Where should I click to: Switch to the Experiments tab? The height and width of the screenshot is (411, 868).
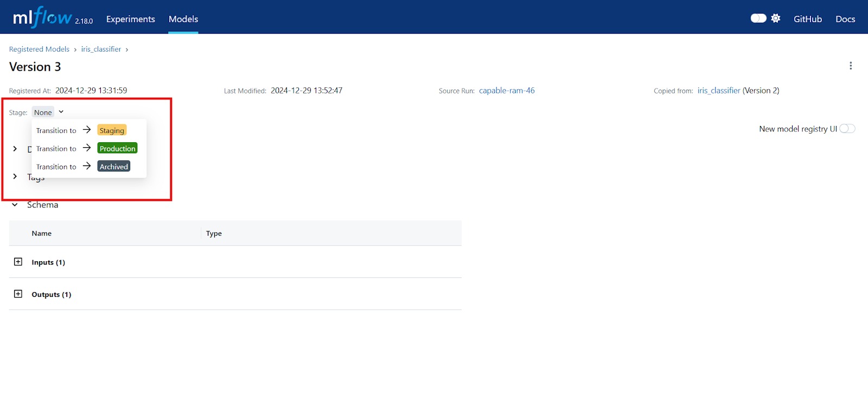130,19
